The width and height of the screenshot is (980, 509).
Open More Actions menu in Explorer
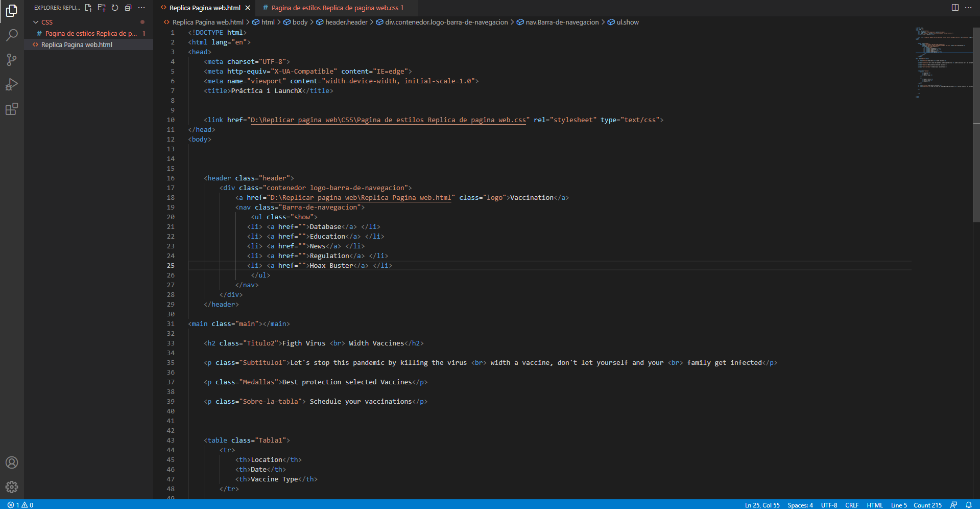point(141,8)
